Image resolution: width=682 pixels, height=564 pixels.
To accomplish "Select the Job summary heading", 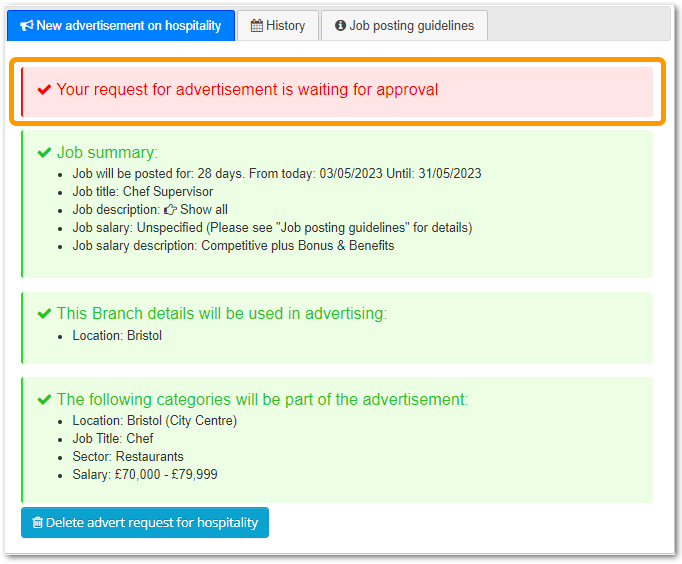I will pyautogui.click(x=107, y=153).
